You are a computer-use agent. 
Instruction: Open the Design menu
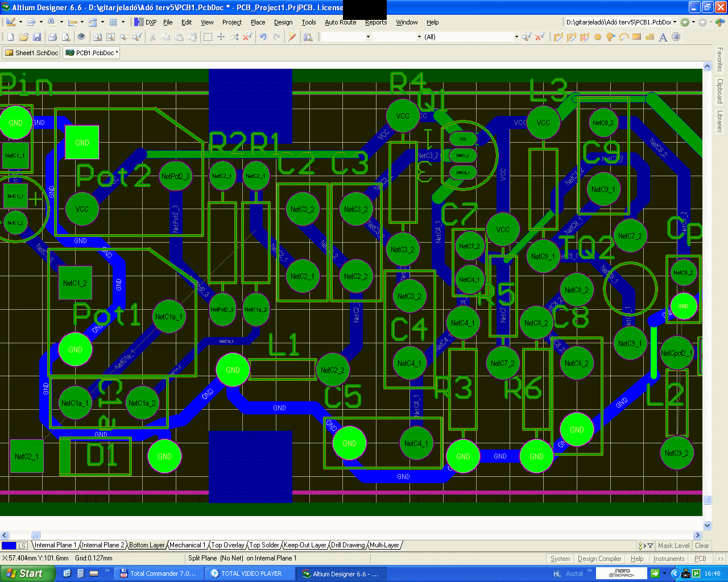[x=283, y=22]
